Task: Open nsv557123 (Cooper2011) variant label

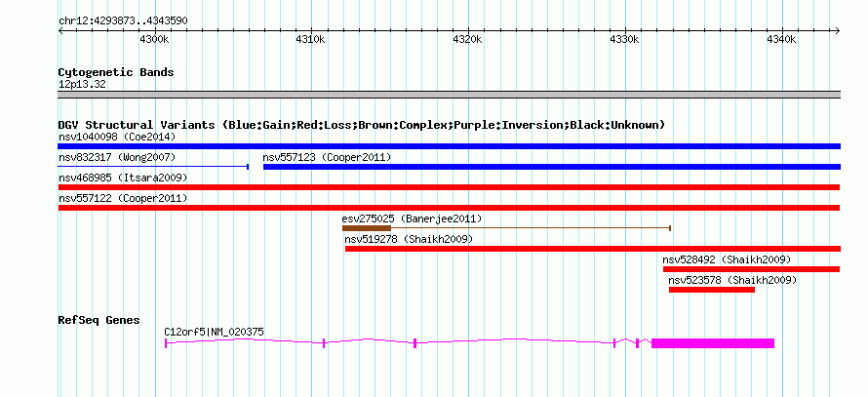Action: [327, 158]
